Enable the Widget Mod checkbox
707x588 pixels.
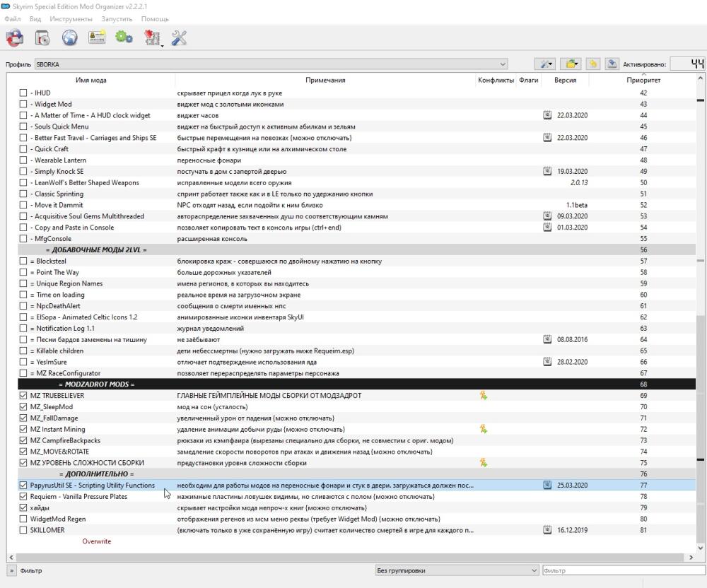tap(23, 104)
